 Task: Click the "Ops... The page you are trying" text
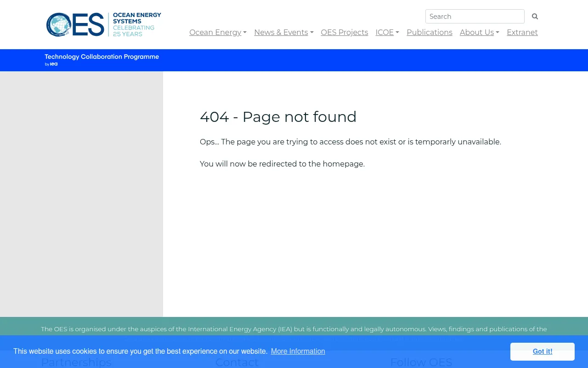[x=351, y=142]
